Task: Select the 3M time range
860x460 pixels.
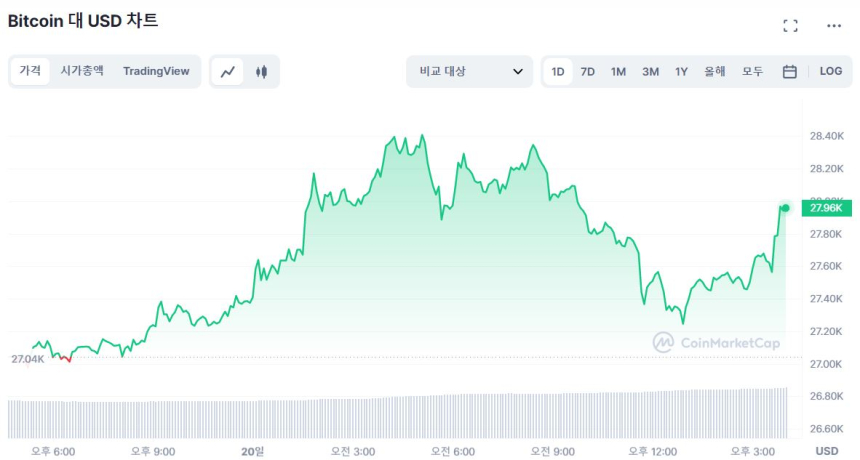Action: [650, 72]
